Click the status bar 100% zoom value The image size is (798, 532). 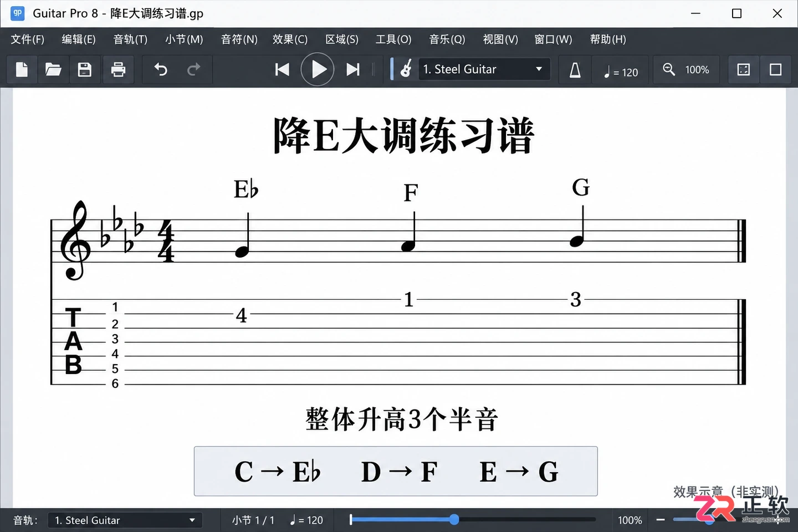630,520
